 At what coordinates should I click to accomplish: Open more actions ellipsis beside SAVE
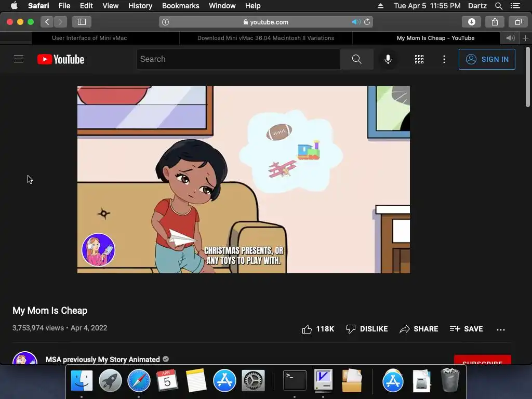pyautogui.click(x=500, y=329)
